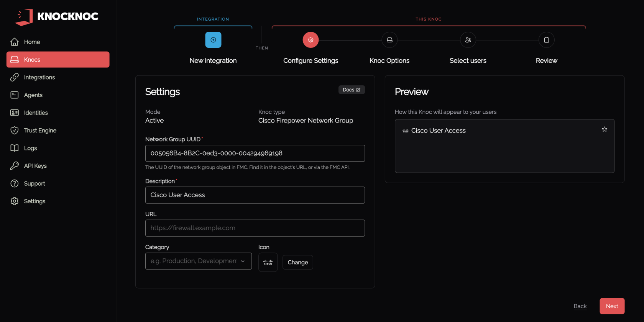Open the Docs link
The image size is (644, 322).
pyautogui.click(x=352, y=90)
